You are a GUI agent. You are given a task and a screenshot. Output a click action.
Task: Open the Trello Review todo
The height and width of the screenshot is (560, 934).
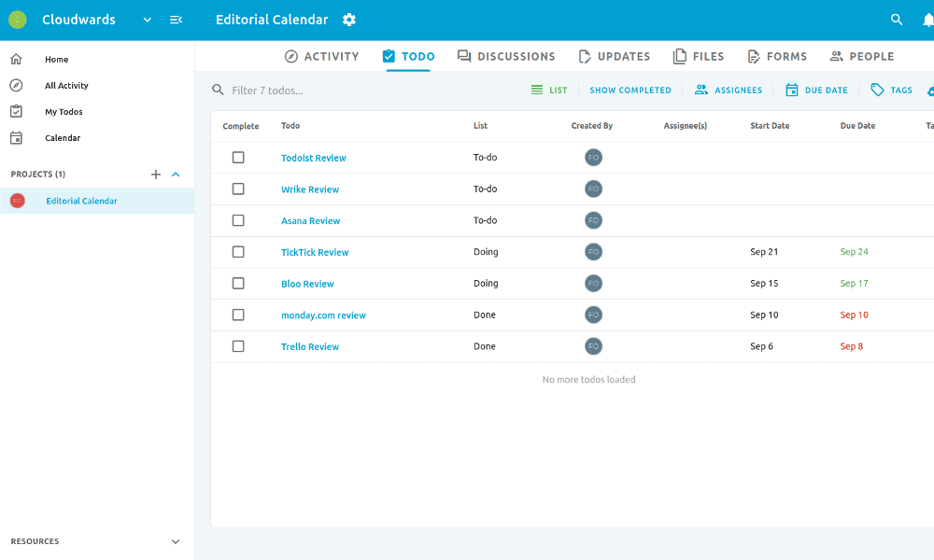coord(310,347)
